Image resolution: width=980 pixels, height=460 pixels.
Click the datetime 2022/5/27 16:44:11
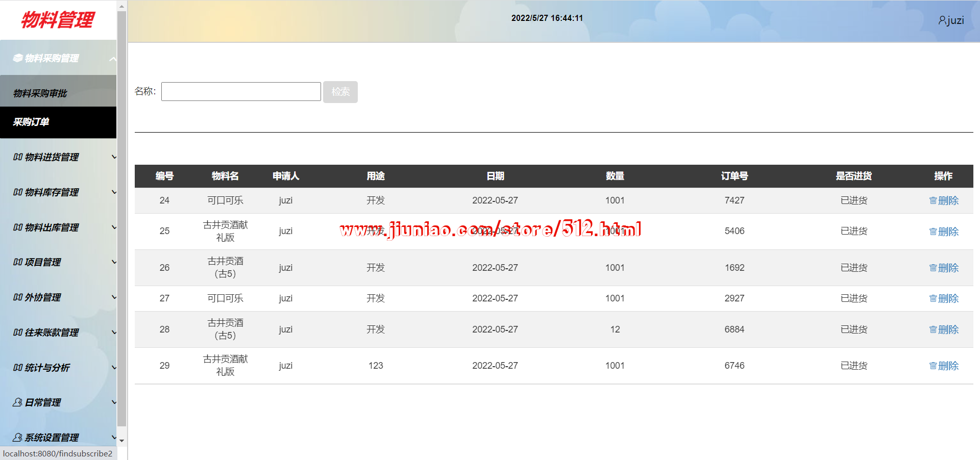coord(547,18)
